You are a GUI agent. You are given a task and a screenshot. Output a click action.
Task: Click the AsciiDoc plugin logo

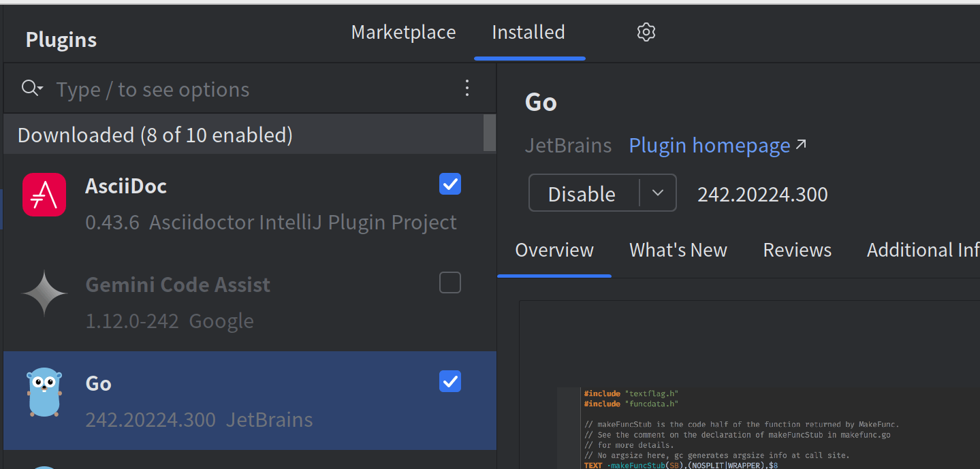pos(44,195)
